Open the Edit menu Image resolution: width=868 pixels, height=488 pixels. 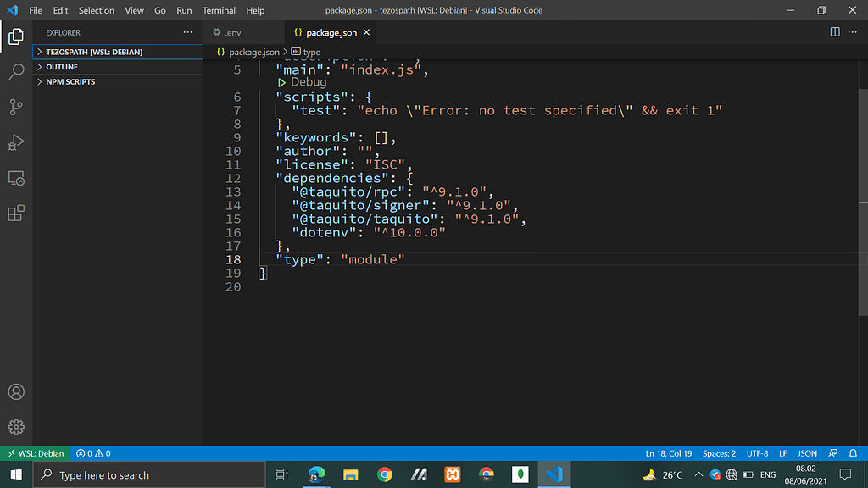click(x=60, y=10)
